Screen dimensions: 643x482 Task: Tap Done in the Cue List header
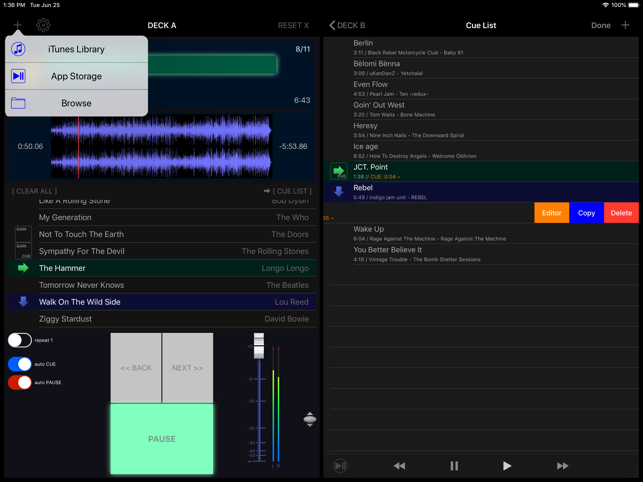(600, 25)
